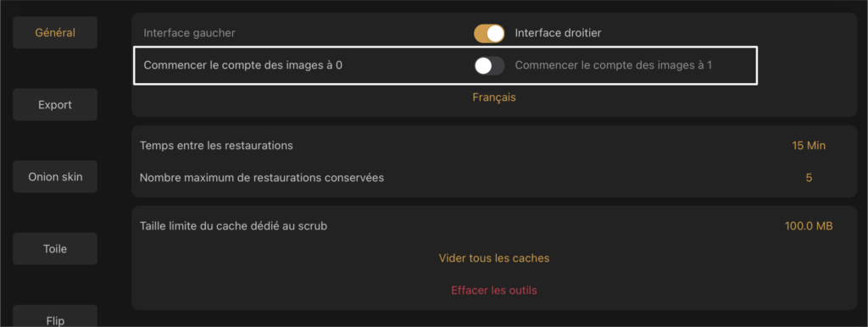Switch to the Export settings tab
The image size is (868, 327).
point(55,104)
